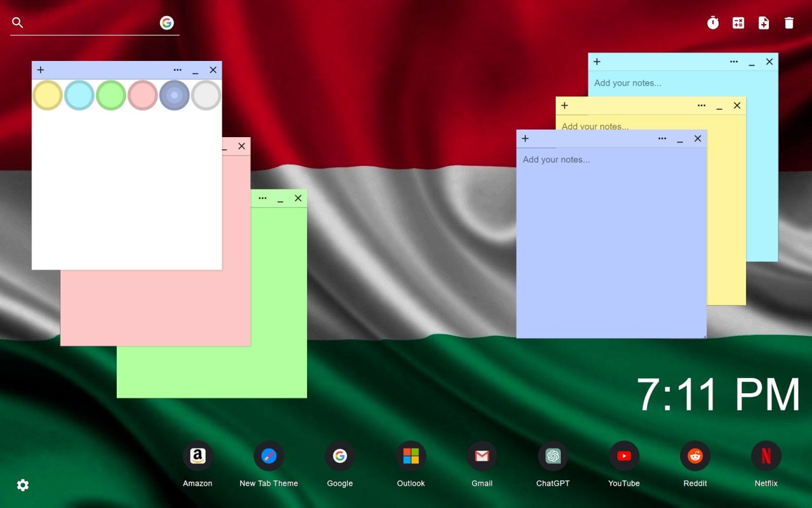Open the YouTube shortcut
Viewport: 812px width, 508px height.
pyautogui.click(x=624, y=456)
